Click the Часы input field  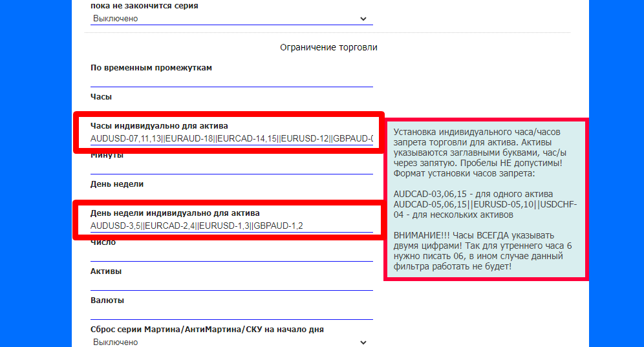pos(231,108)
